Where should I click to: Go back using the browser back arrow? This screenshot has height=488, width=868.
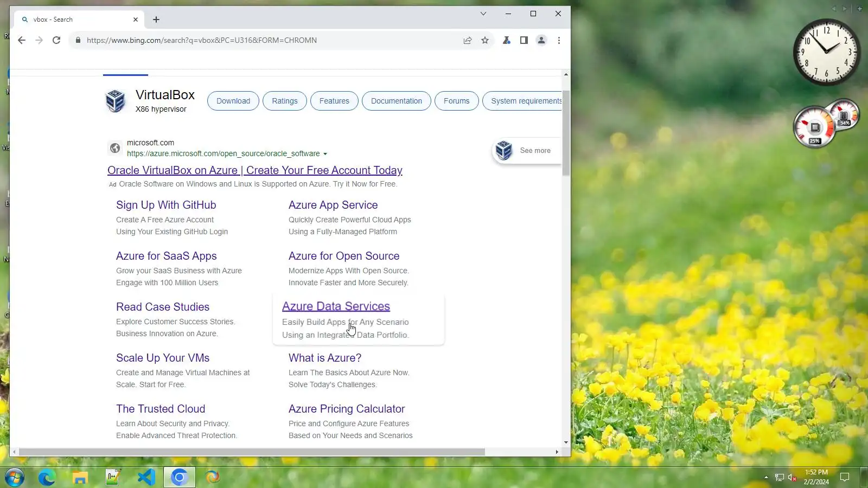[x=22, y=40]
